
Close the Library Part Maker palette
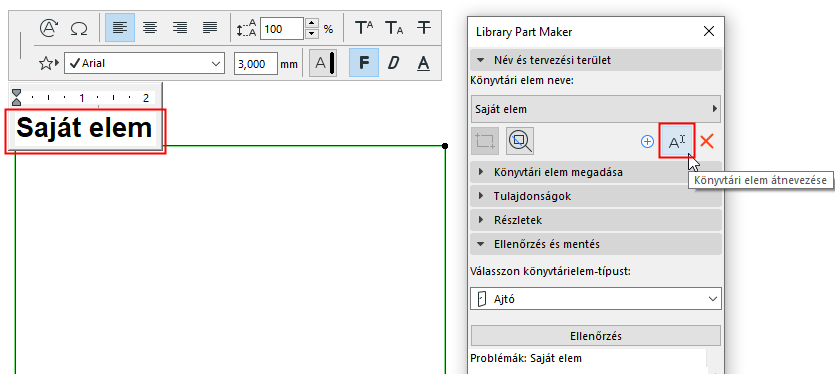pyautogui.click(x=709, y=31)
